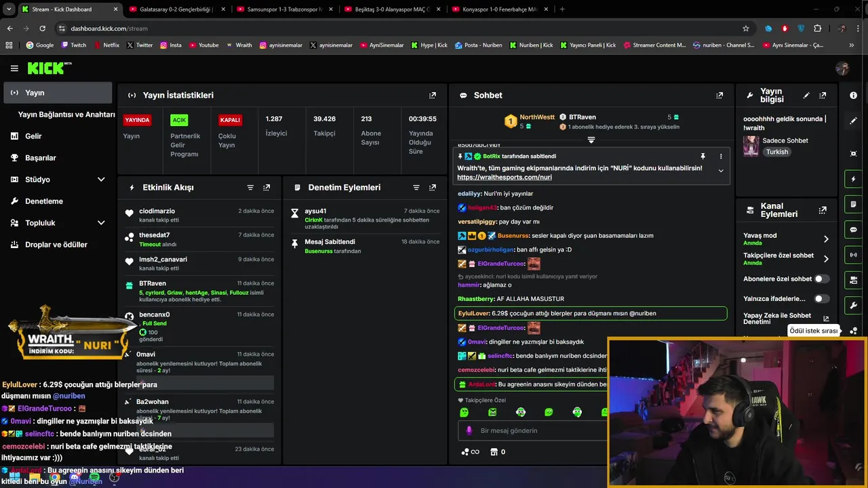
Task: Open Chrome three-dot menu
Action: click(857, 28)
